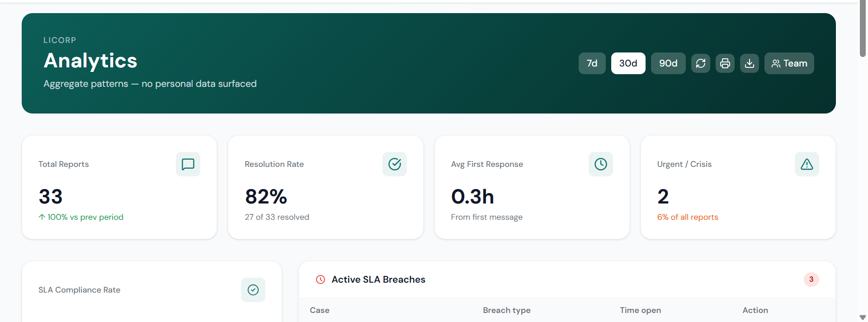Image resolution: width=868 pixels, height=322 pixels.
Task: Click the refresh icon in header
Action: pyautogui.click(x=701, y=63)
